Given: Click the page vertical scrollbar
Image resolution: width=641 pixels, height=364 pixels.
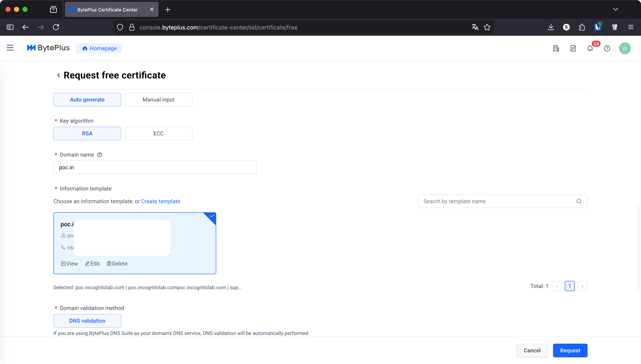Looking at the screenshot, I should 638,247.
